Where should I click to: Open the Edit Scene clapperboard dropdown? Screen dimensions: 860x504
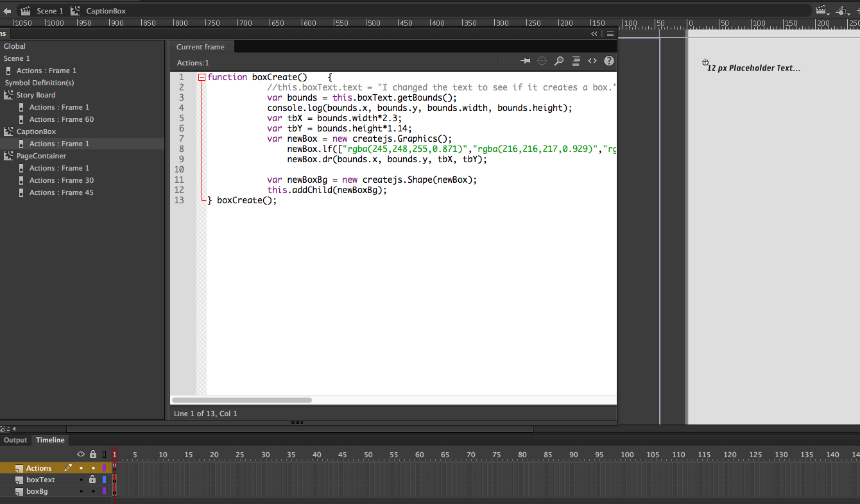click(x=822, y=10)
